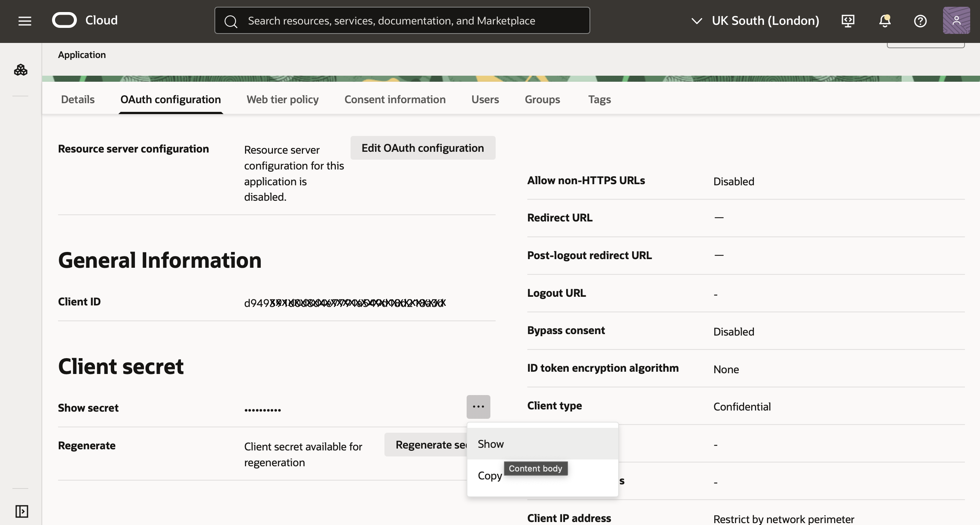Image resolution: width=980 pixels, height=525 pixels.
Task: Toggle the panel icon at bottom of sidebar
Action: [21, 511]
